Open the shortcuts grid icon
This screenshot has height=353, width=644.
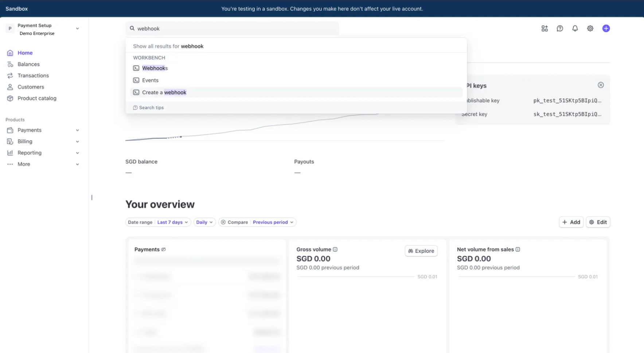click(x=545, y=28)
